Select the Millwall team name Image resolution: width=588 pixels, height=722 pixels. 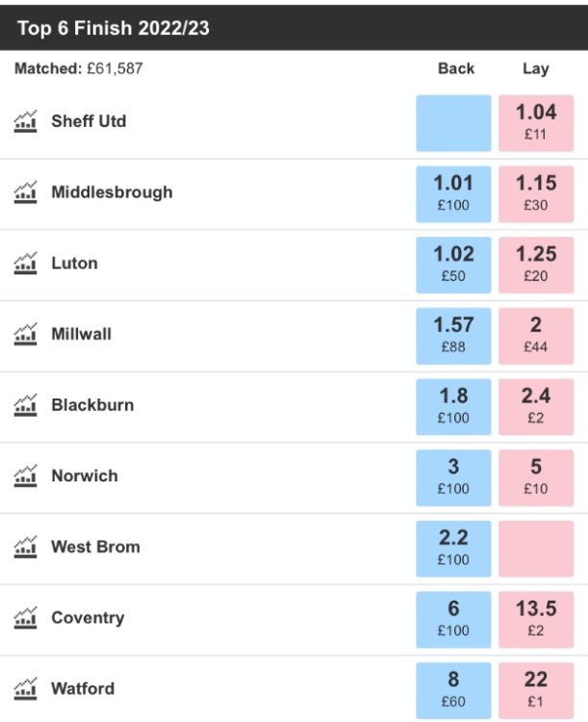[x=81, y=334]
